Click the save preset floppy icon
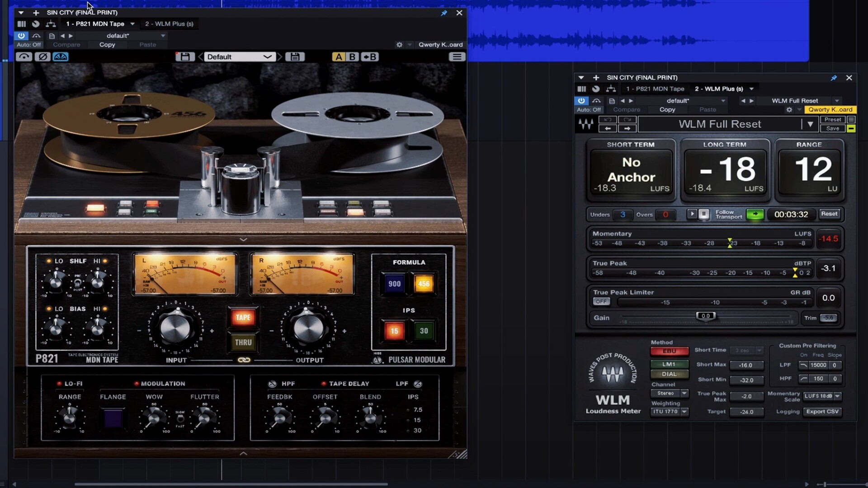The width and height of the screenshot is (868, 488). click(x=185, y=57)
